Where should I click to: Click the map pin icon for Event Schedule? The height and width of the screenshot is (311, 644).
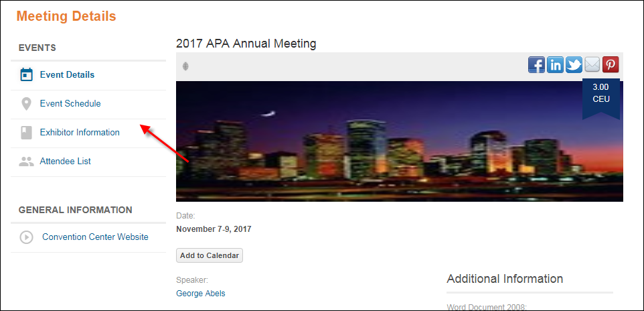(x=26, y=104)
